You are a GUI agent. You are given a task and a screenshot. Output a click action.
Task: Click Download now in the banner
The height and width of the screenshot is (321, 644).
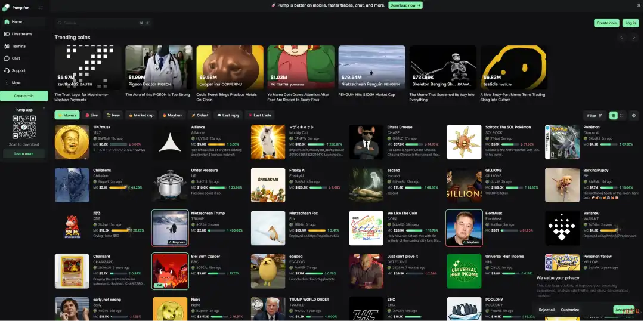point(405,5)
